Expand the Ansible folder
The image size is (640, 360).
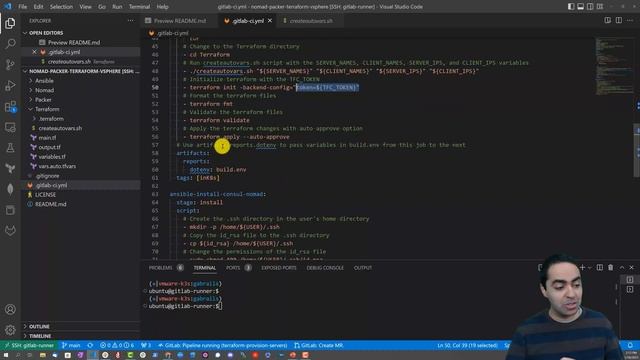point(44,81)
